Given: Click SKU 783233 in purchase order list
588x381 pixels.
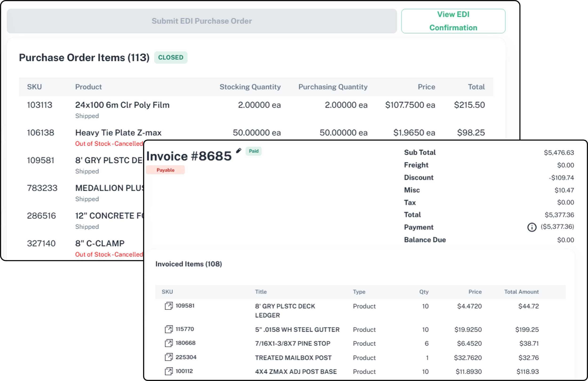Looking at the screenshot, I should pyautogui.click(x=42, y=188).
